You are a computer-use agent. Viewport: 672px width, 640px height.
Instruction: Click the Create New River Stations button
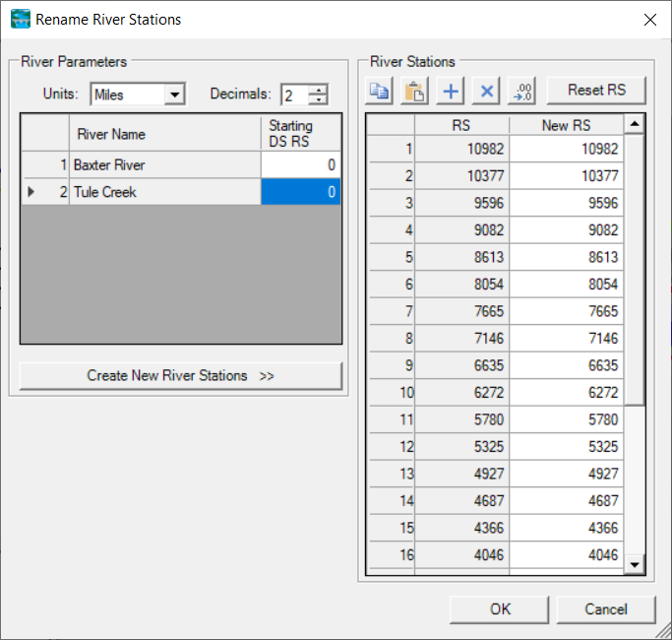point(181,376)
